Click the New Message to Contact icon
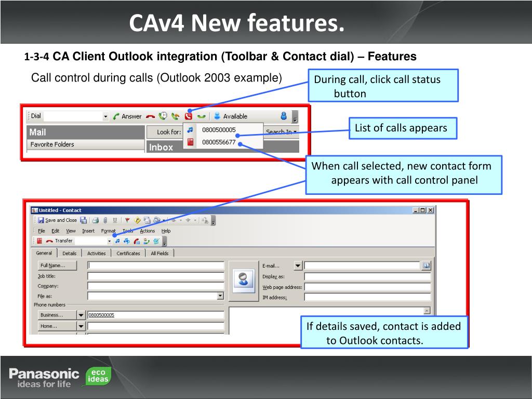 click(x=147, y=220)
